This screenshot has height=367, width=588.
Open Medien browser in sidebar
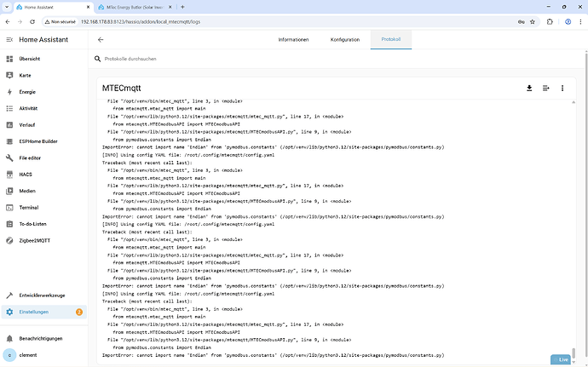tap(43, 191)
